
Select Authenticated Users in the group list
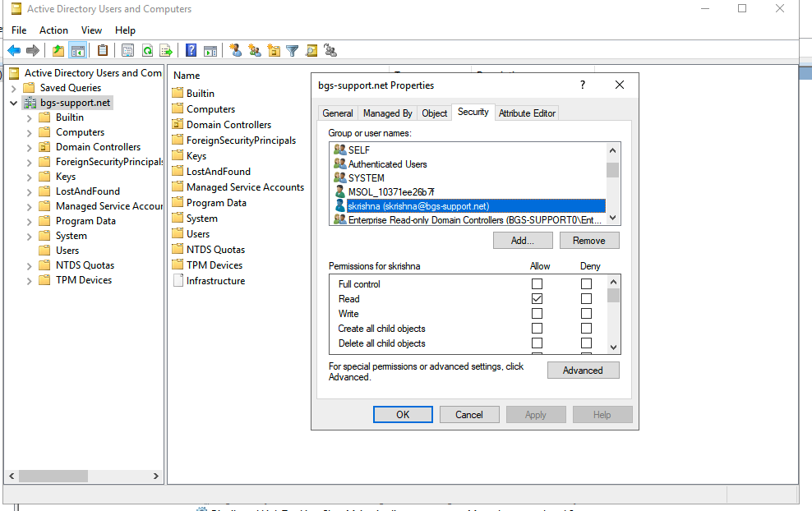(387, 164)
